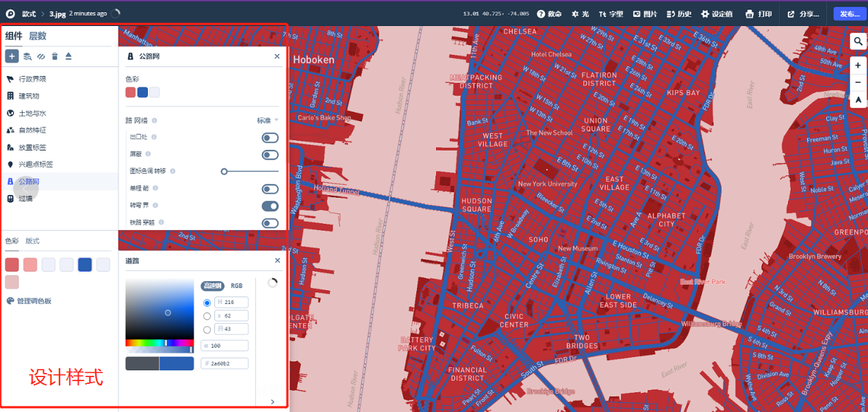Click the trash icon to delete component
Viewport: 868px width, 412px height.
tap(55, 56)
